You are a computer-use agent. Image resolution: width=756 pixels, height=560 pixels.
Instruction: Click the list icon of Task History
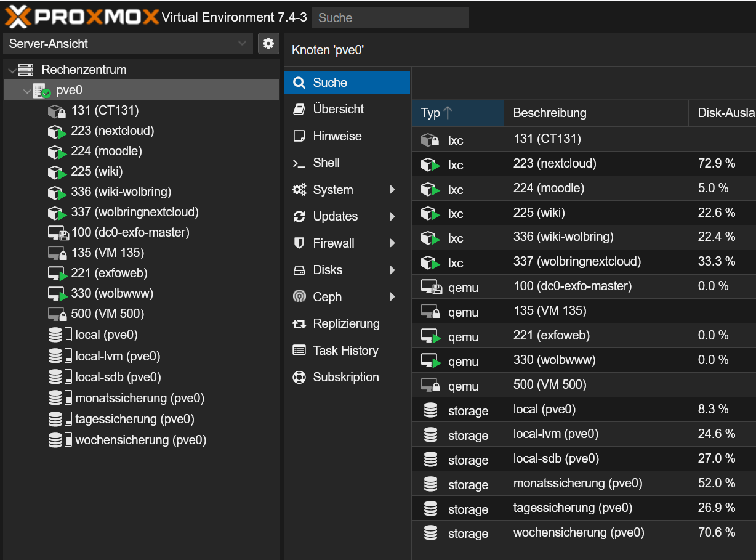(x=299, y=351)
